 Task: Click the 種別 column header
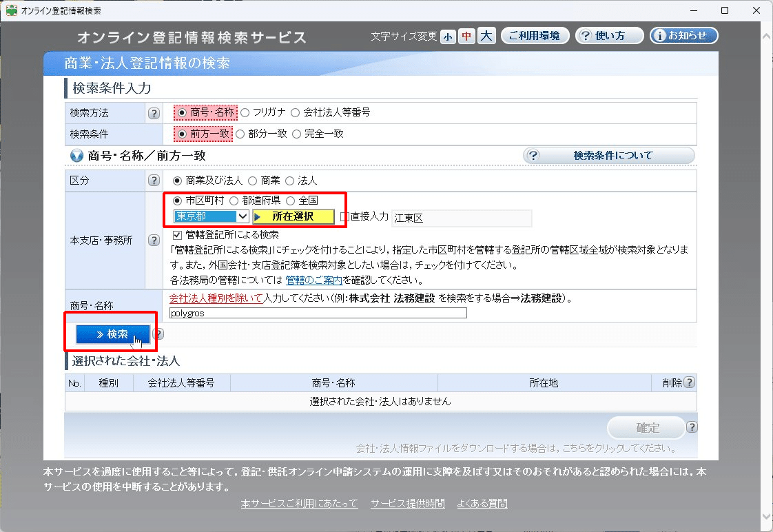click(108, 383)
